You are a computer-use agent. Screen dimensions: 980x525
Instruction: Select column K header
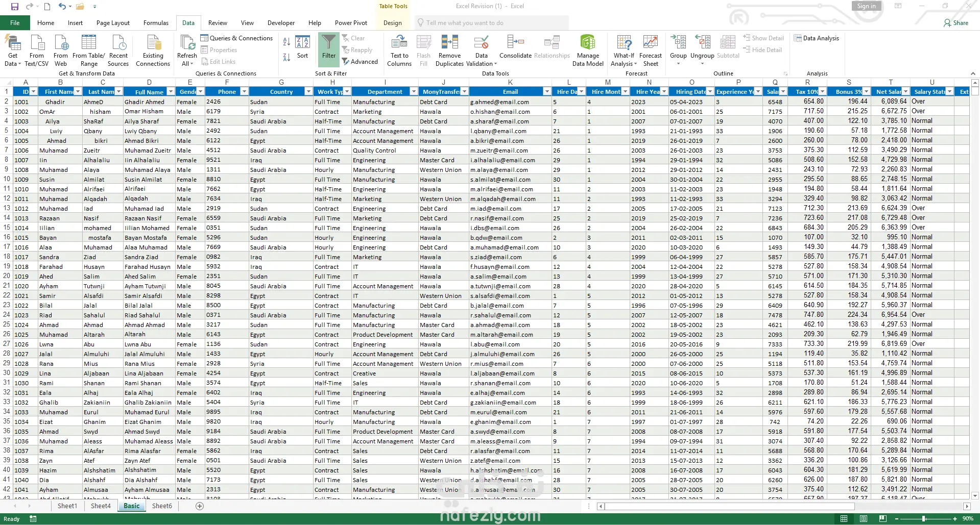[510, 82]
